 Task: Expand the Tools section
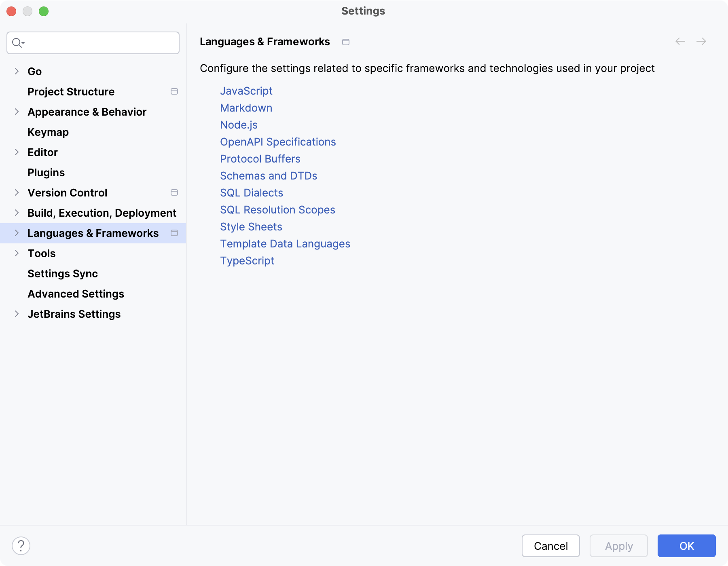pyautogui.click(x=17, y=253)
